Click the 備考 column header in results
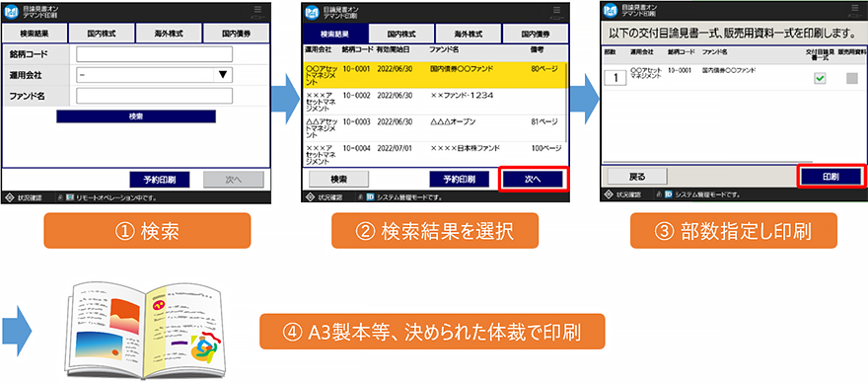The width and height of the screenshot is (868, 383). click(x=537, y=50)
